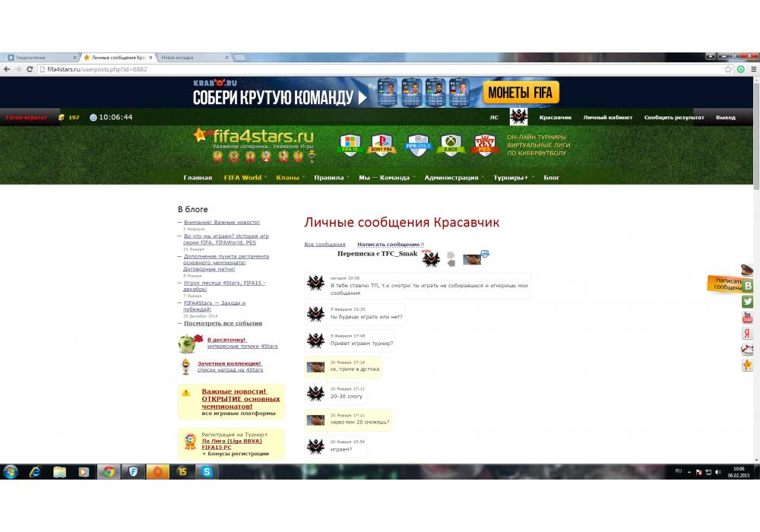Open the VK social sidebar icon

748,286
